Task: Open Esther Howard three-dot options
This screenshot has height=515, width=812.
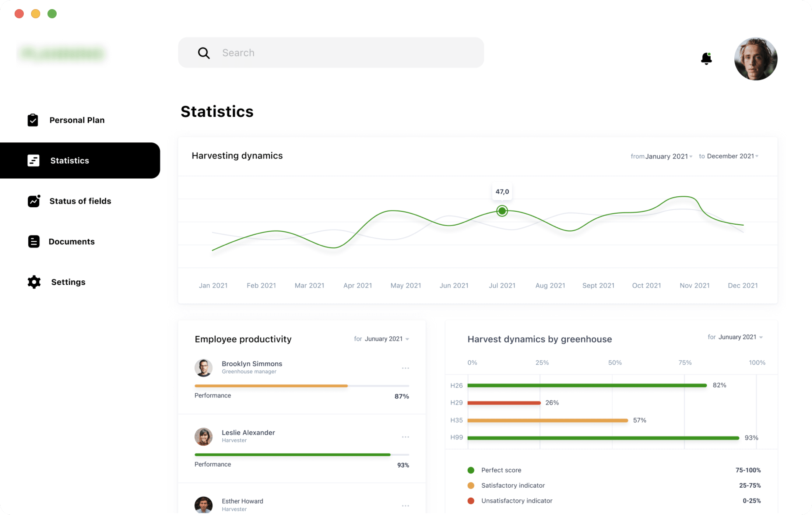Action: point(405,506)
